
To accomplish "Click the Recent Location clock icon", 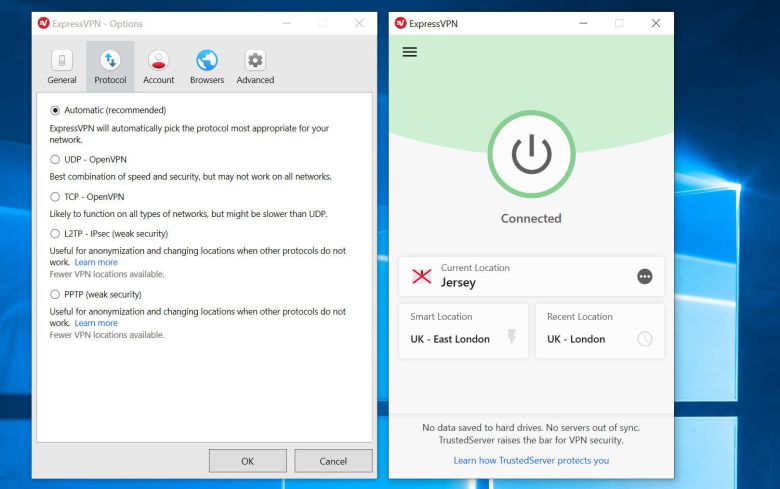I will coord(645,339).
